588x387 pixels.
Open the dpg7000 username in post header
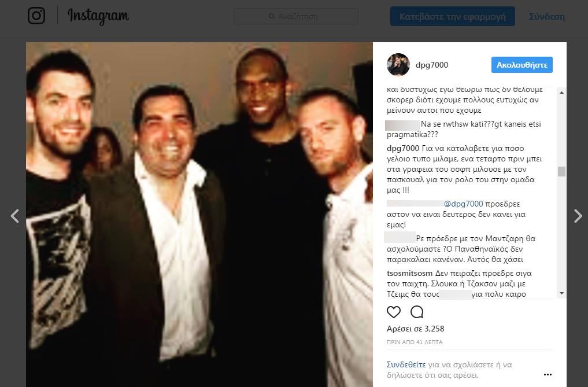[432, 65]
